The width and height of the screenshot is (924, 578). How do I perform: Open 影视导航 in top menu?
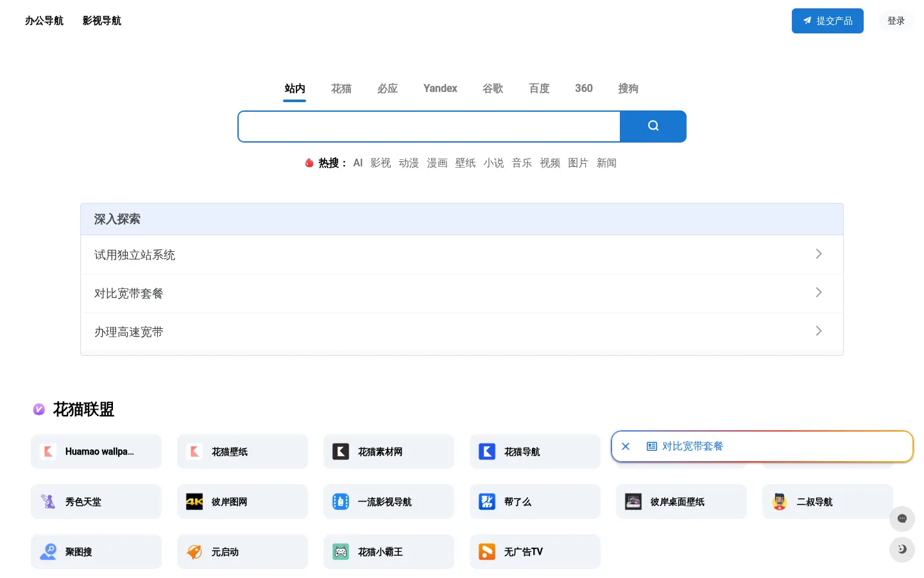click(102, 21)
